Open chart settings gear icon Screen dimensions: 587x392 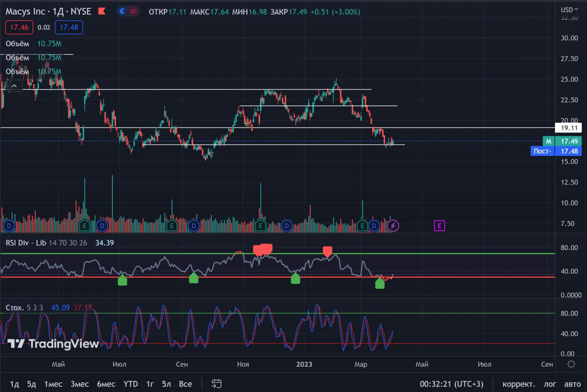(571, 364)
